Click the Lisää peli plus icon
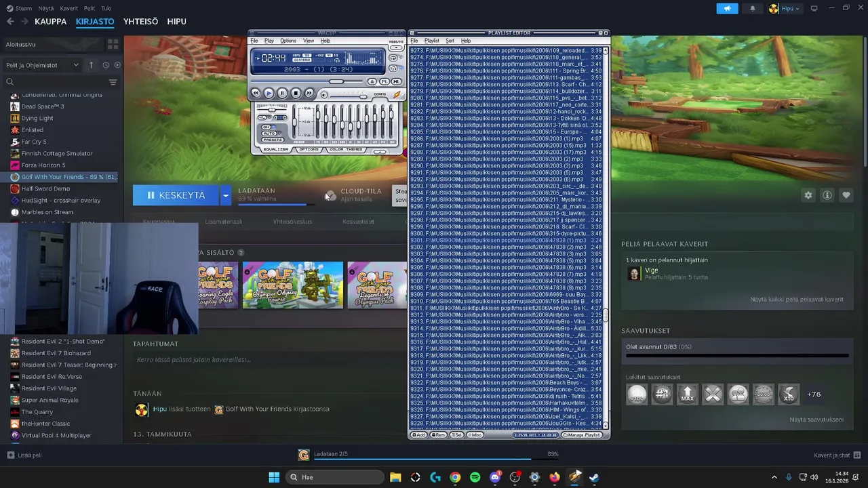Viewport: 868px width, 488px height. [x=10, y=455]
